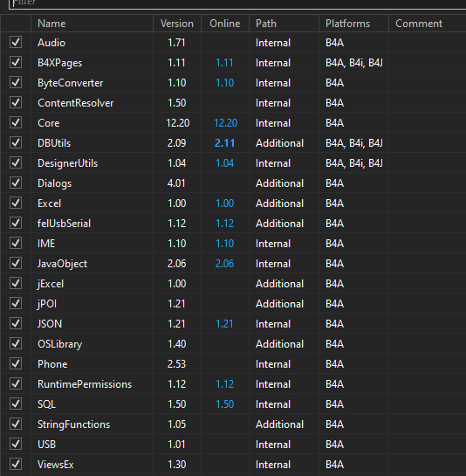466x476 pixels.
Task: Open Core online version 12.20 link
Action: pos(225,123)
